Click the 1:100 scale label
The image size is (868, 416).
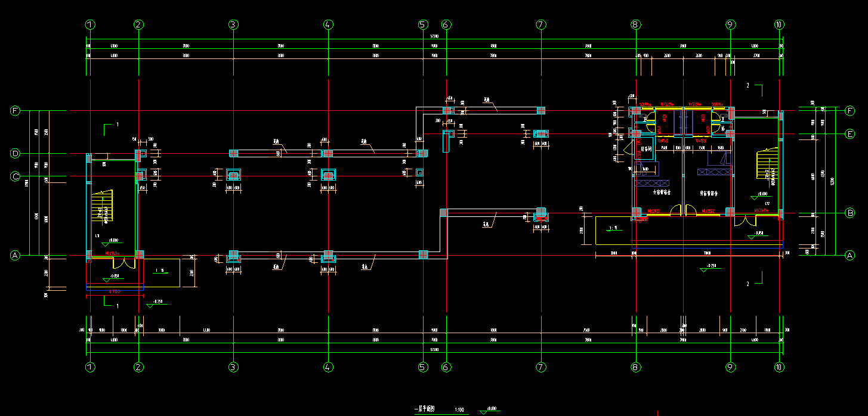[x=459, y=410]
